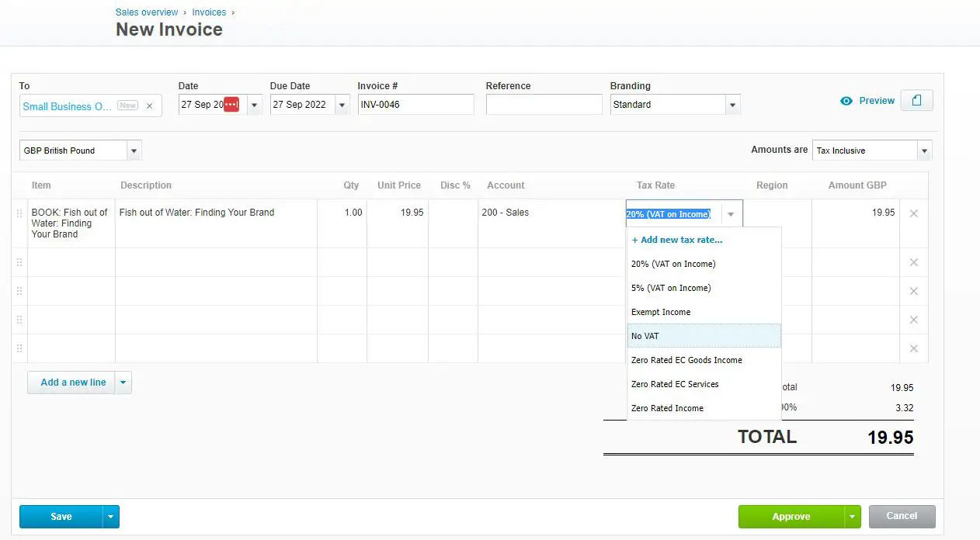Open the Due Date dropdown arrow
The height and width of the screenshot is (540, 980).
click(342, 105)
